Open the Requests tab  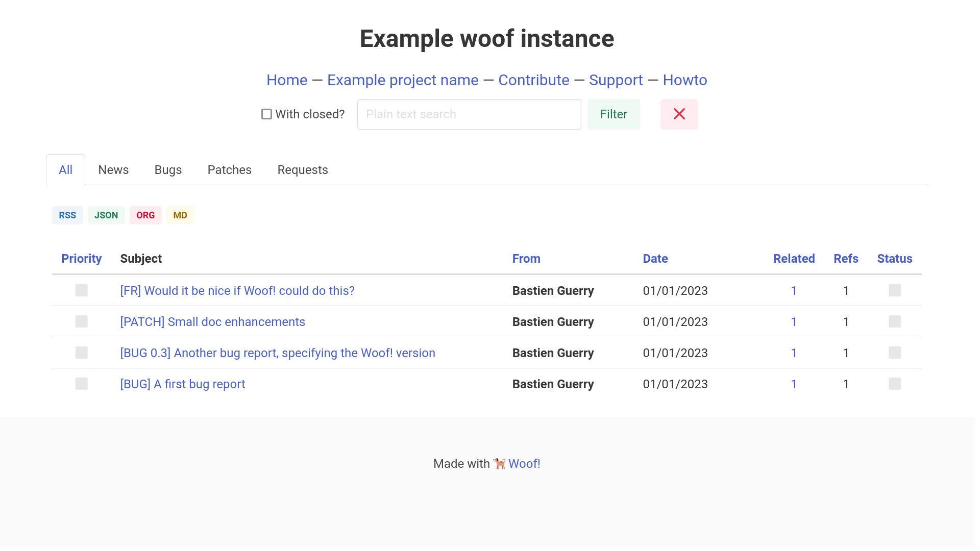[302, 170]
